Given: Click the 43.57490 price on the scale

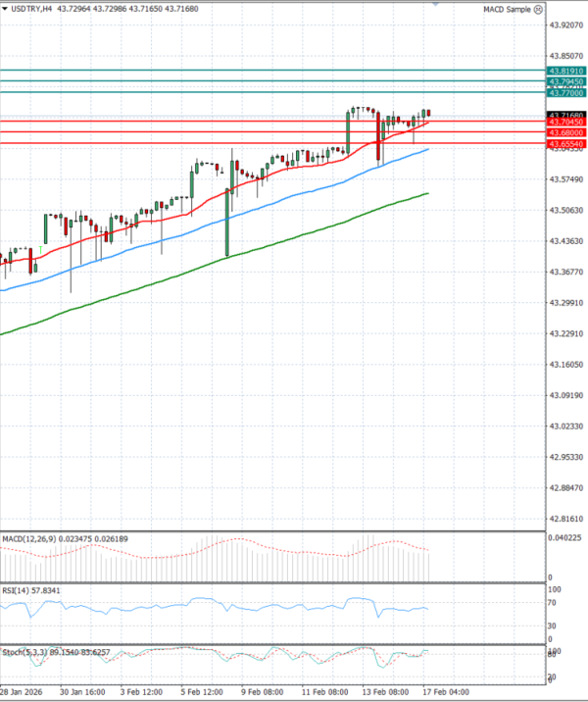Looking at the screenshot, I should pyautogui.click(x=566, y=178).
